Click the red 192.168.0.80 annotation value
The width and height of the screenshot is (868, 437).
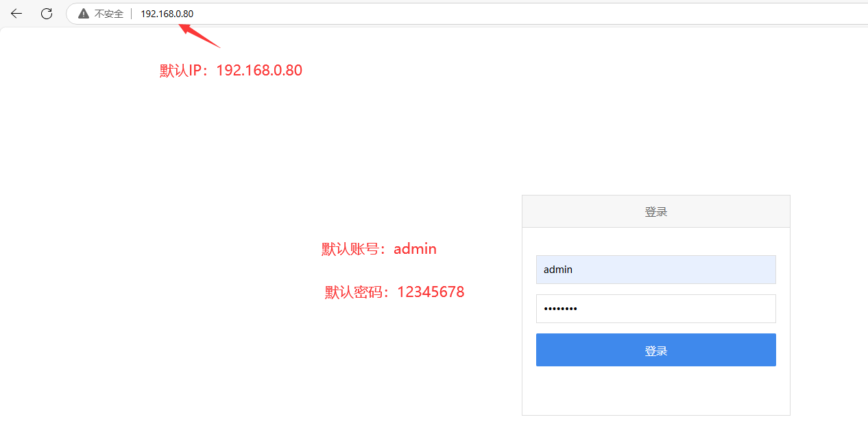click(x=259, y=71)
